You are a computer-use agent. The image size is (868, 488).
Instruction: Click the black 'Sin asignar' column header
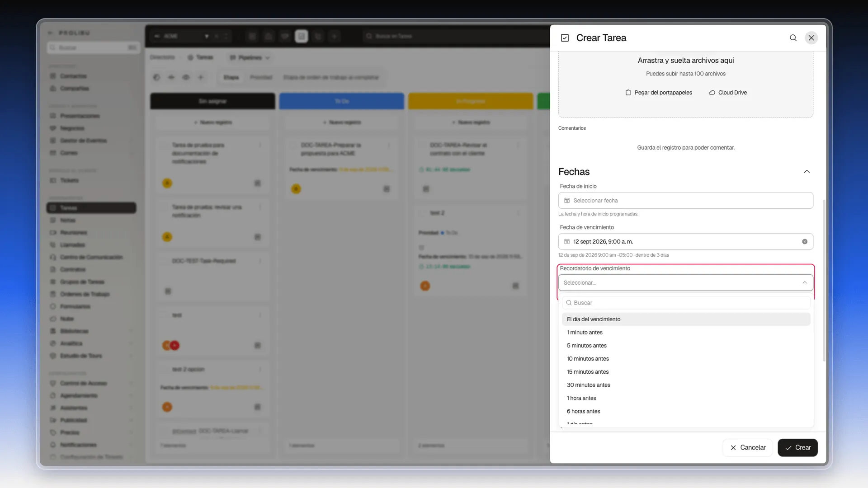click(212, 101)
